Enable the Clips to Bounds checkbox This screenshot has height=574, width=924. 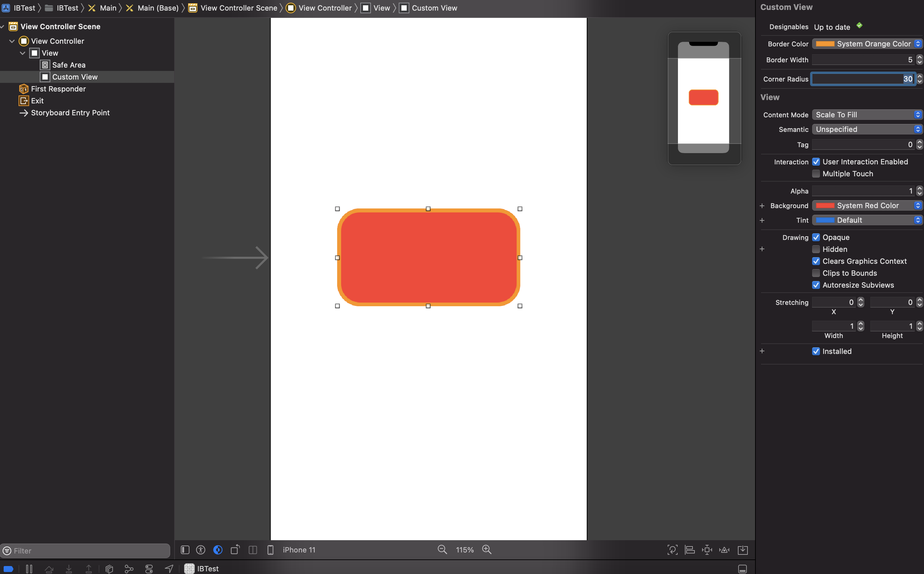[x=815, y=273]
